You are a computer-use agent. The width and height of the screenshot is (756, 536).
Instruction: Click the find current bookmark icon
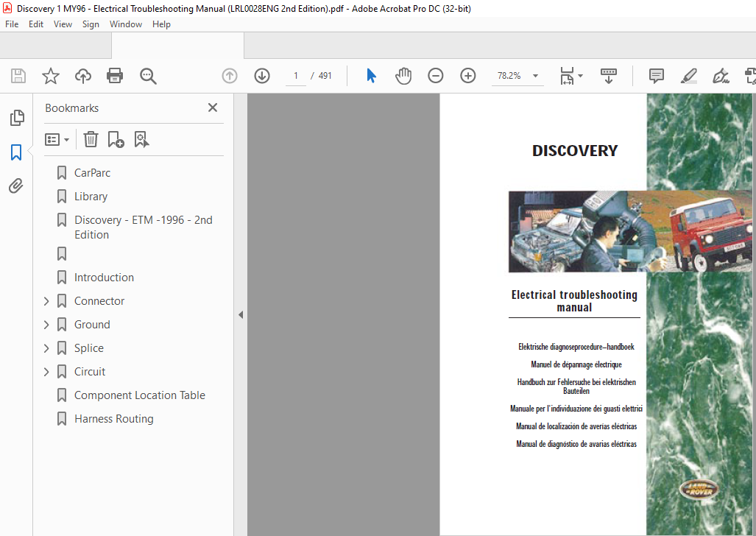point(142,139)
